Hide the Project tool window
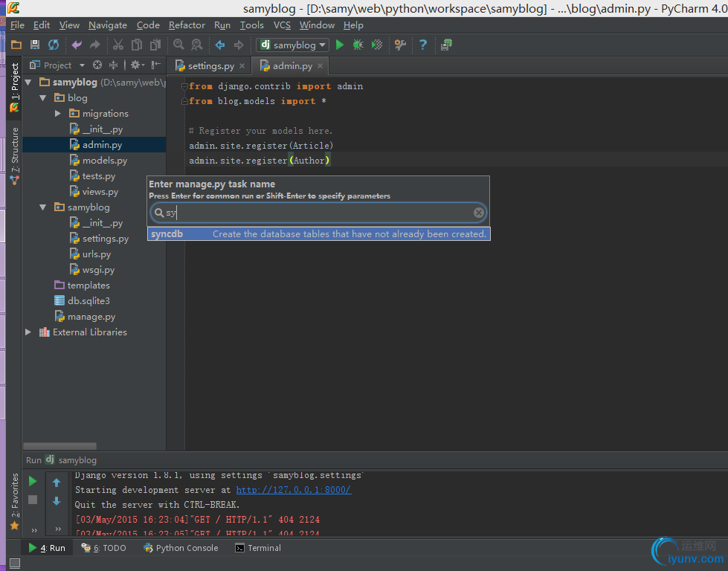This screenshot has height=571, width=728. (x=156, y=65)
